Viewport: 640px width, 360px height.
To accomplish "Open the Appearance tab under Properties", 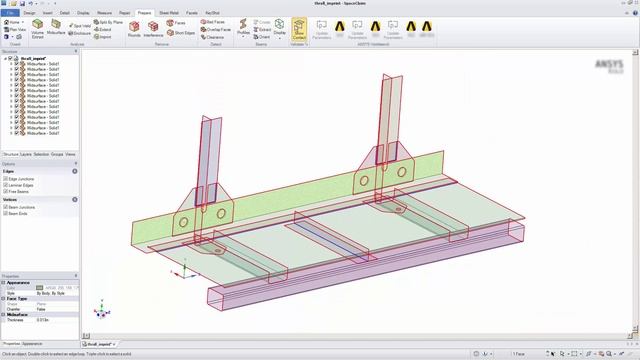I will point(32,344).
